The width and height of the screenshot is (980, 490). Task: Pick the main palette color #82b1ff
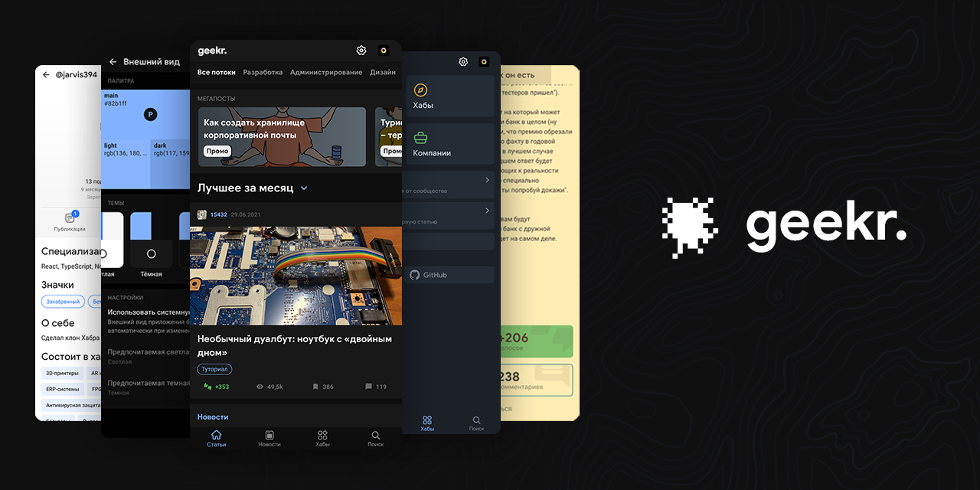[145, 114]
